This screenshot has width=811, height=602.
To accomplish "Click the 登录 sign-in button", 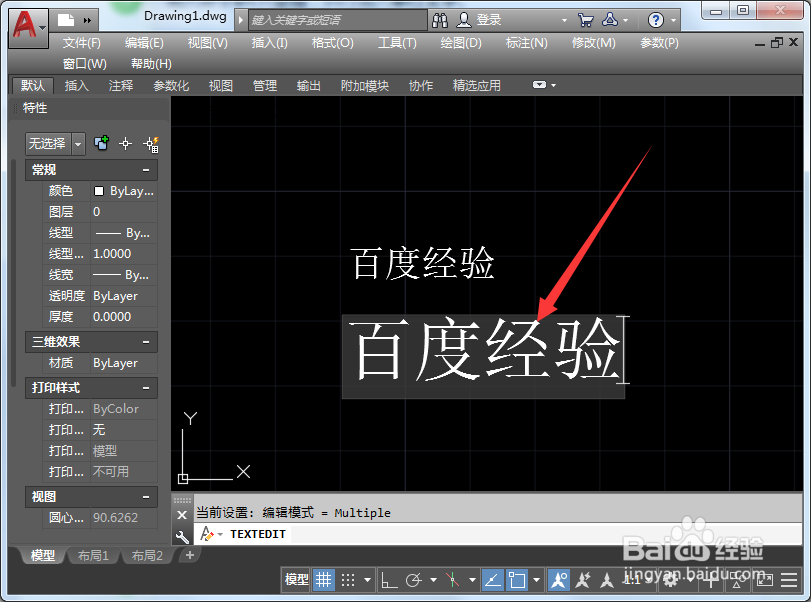I will pos(479,20).
